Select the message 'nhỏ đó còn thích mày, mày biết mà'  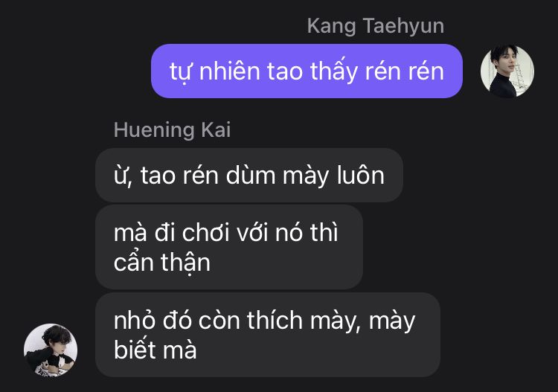[x=268, y=335]
